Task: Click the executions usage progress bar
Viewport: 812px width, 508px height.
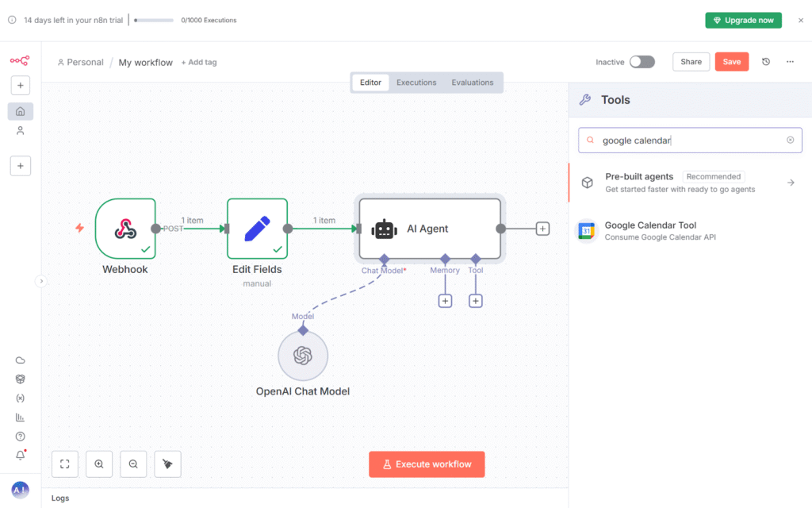Action: pyautogui.click(x=153, y=20)
